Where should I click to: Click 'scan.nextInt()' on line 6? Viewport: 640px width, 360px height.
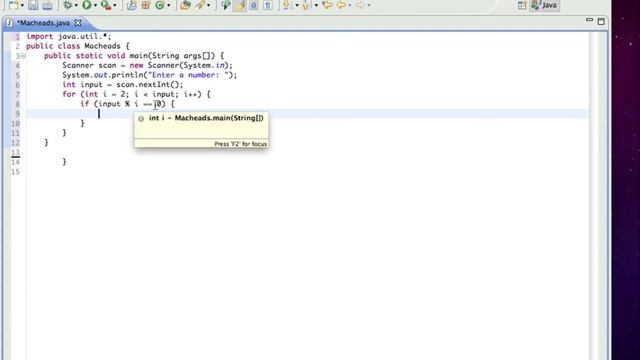148,84
